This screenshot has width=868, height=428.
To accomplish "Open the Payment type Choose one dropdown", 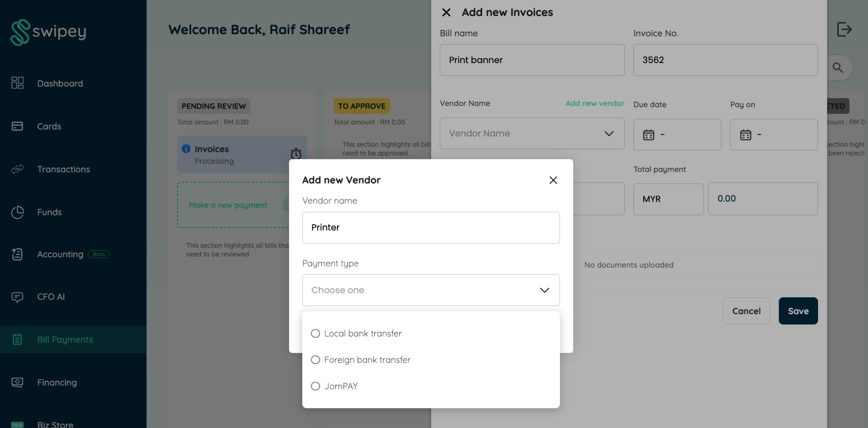I will click(431, 290).
